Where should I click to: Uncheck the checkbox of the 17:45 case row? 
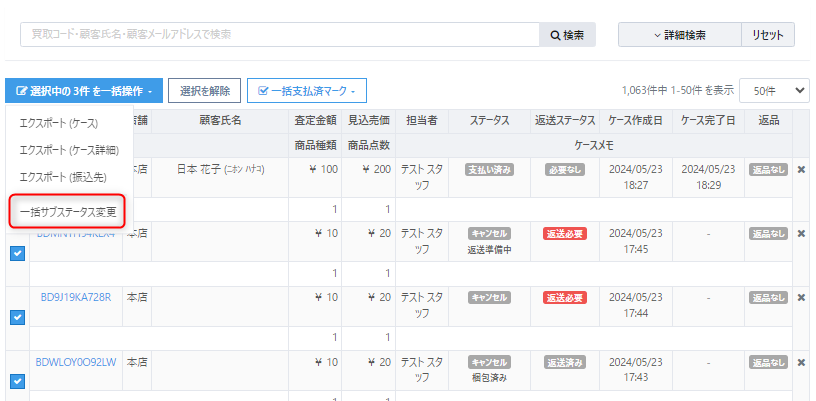tap(17, 253)
